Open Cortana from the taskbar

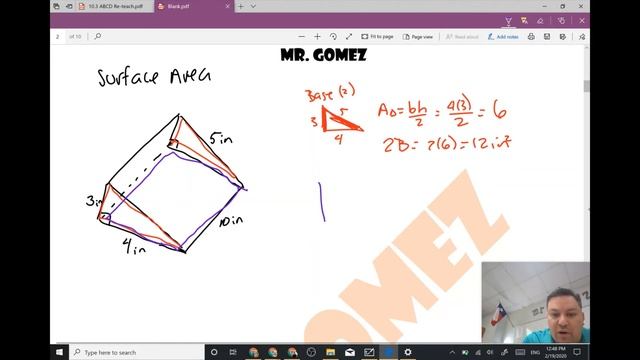214,352
